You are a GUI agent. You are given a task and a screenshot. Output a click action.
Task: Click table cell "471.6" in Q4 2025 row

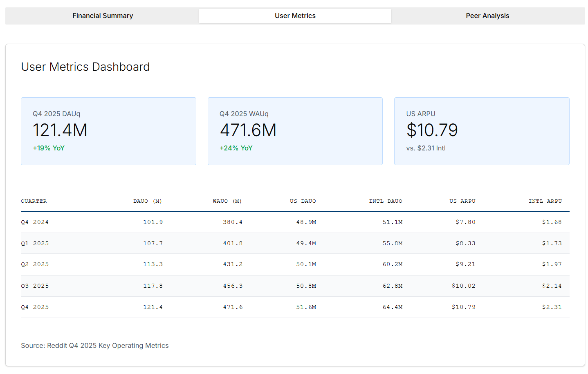pos(233,307)
